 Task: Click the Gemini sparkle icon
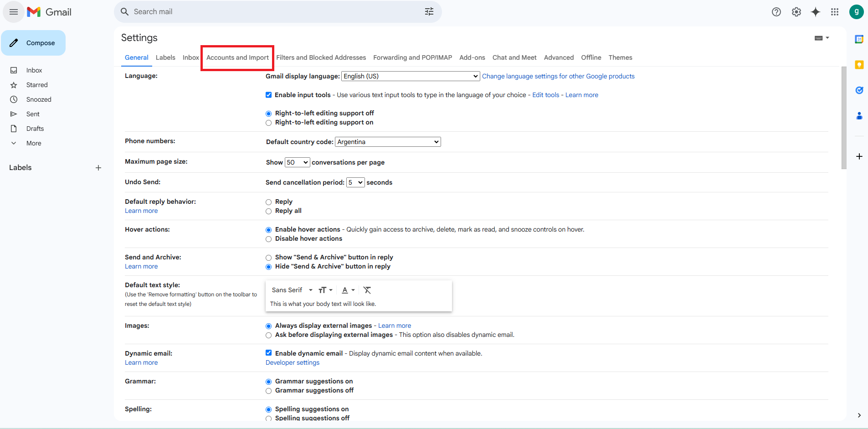(x=816, y=12)
